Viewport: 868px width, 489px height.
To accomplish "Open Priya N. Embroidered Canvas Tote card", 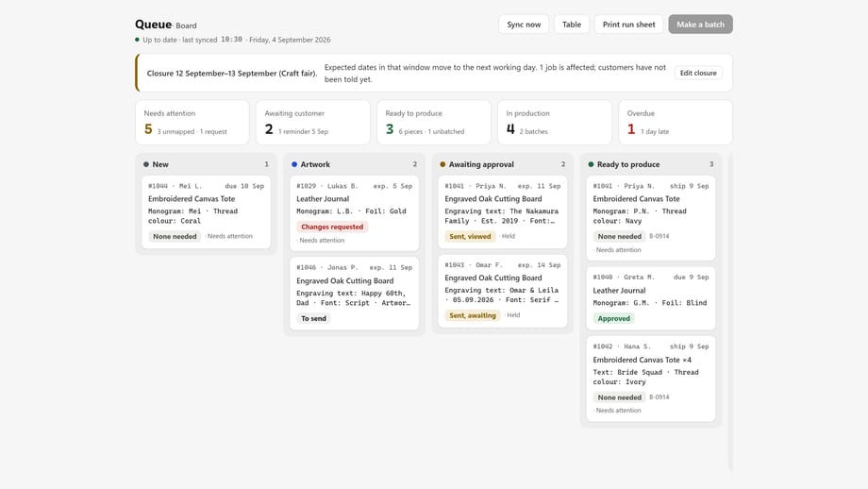I will (651, 218).
